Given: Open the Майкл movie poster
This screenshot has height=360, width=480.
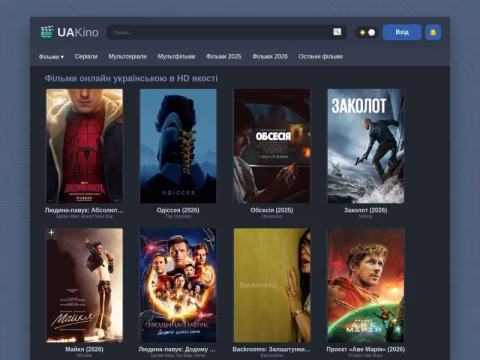Looking at the screenshot, I should (84, 285).
